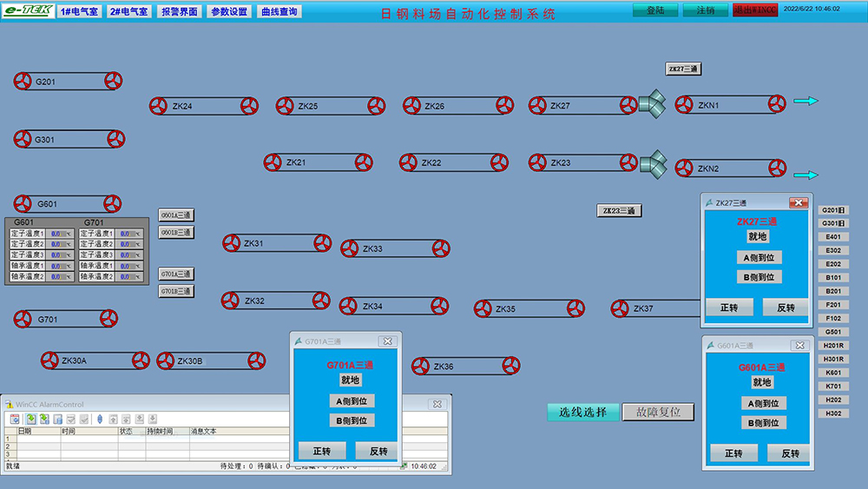
Task: Jump to last message in AlarmControl
Action: [153, 420]
